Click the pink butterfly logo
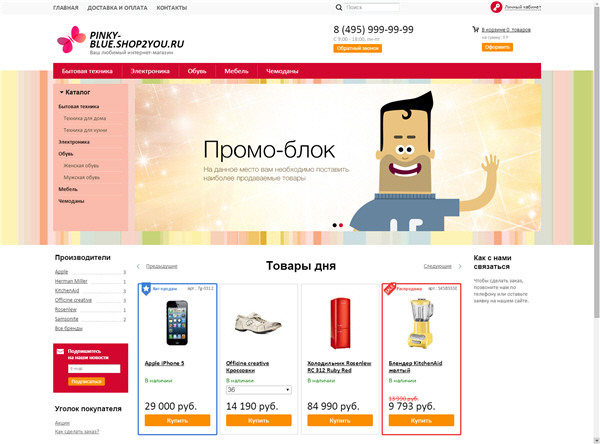 [x=71, y=39]
